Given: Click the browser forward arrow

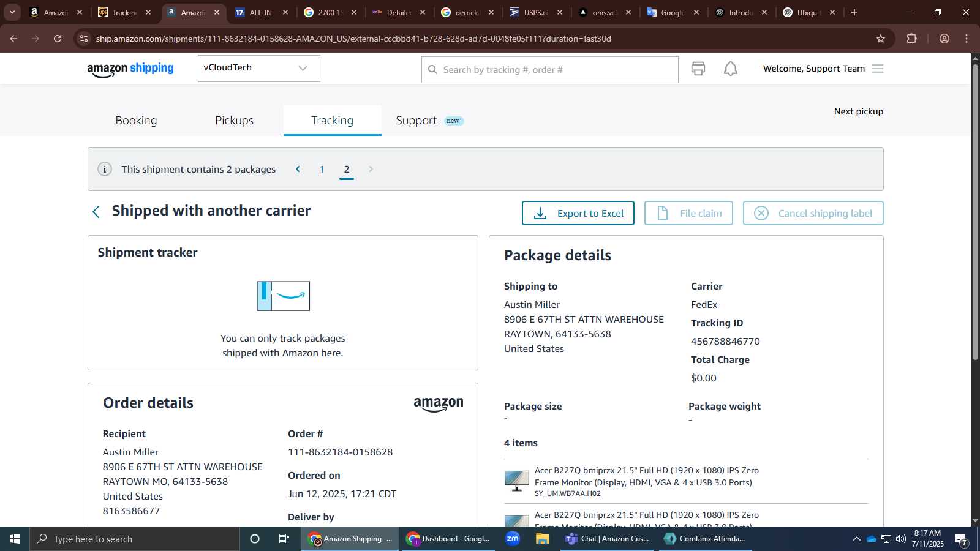Looking at the screenshot, I should (36, 39).
